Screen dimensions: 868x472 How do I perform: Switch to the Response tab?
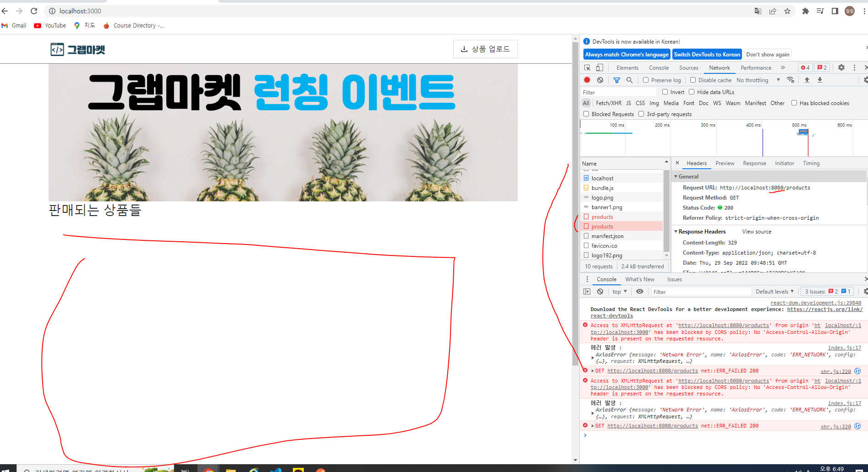tap(754, 163)
